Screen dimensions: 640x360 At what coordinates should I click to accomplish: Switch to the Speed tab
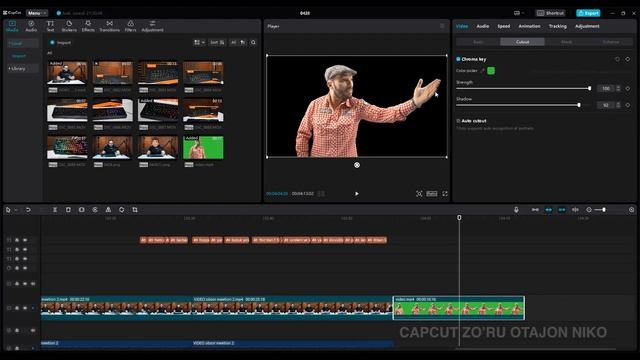pyautogui.click(x=504, y=26)
